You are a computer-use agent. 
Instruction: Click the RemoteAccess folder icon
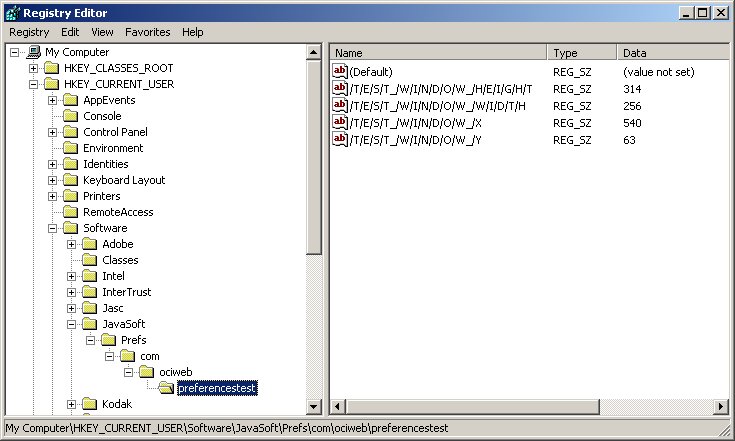(x=70, y=212)
